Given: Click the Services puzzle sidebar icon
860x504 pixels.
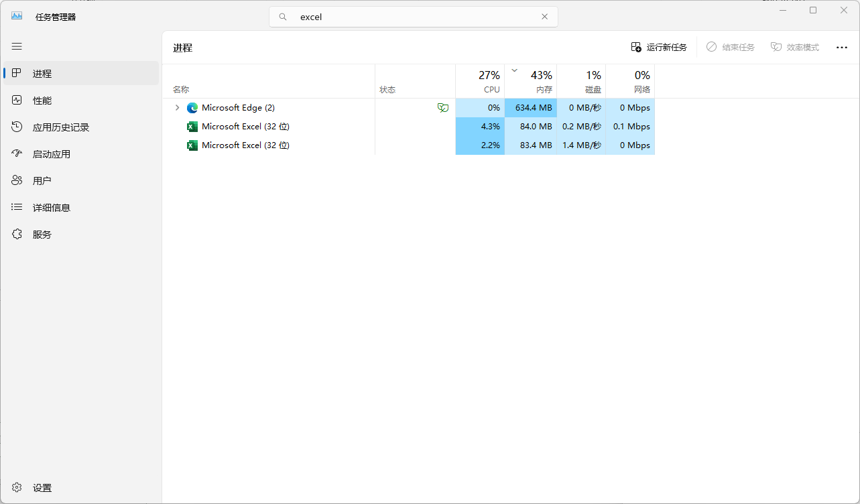Looking at the screenshot, I should (x=17, y=234).
